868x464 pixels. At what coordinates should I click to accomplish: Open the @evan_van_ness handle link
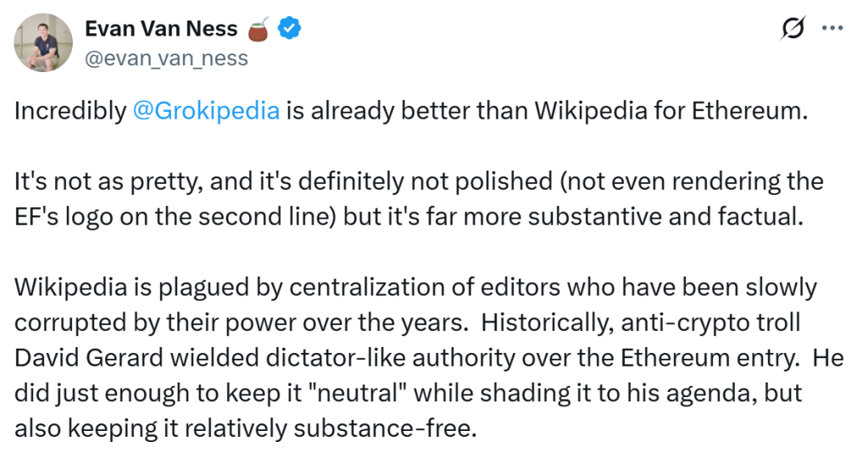tap(167, 58)
